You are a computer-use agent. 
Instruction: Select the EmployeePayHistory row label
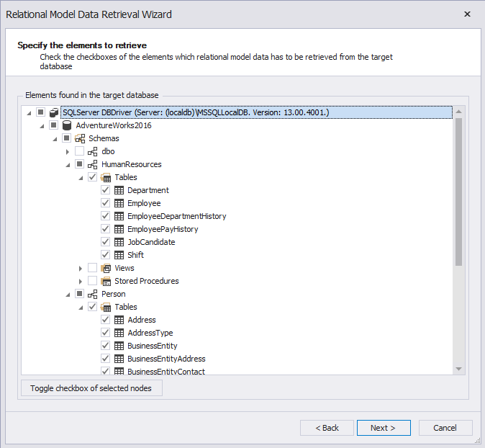(x=163, y=229)
